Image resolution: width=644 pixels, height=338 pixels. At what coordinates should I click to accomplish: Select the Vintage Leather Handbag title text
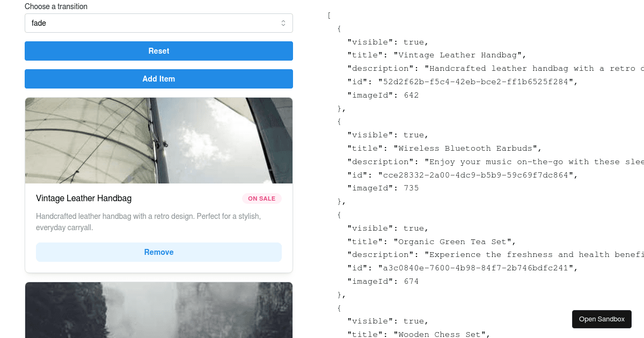tap(84, 198)
